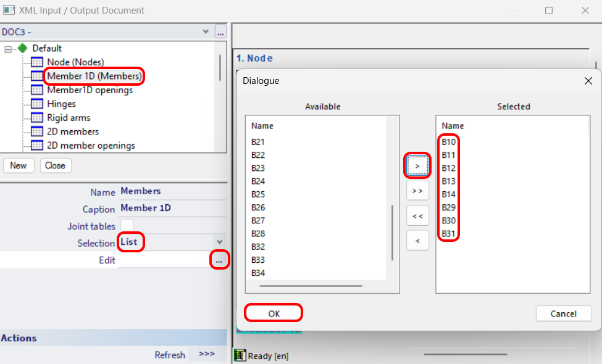This screenshot has width=602, height=364.
Task: Click the status bar Ready icon
Action: [240, 355]
